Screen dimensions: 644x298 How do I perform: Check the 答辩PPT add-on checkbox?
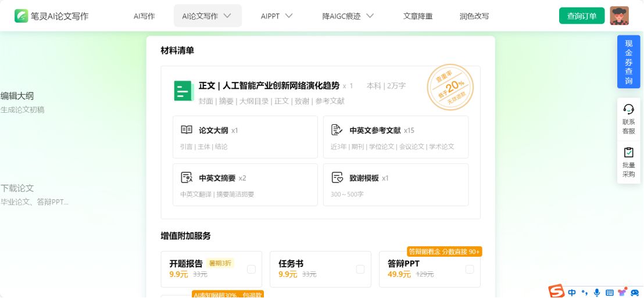point(470,270)
